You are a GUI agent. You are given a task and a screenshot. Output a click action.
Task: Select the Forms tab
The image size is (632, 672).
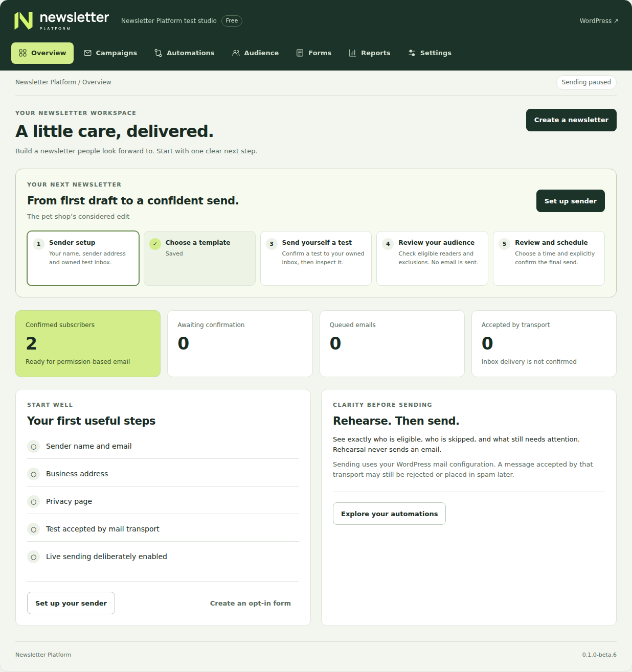314,53
